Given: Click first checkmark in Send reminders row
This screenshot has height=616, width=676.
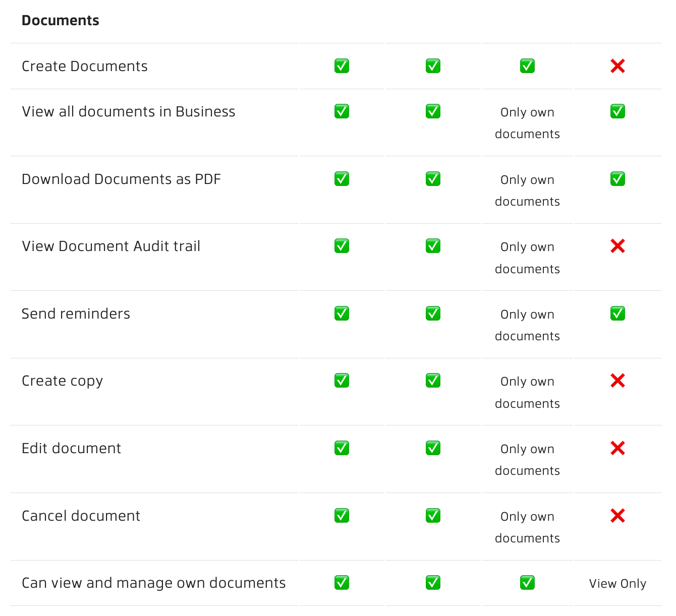Looking at the screenshot, I should click(x=342, y=314).
